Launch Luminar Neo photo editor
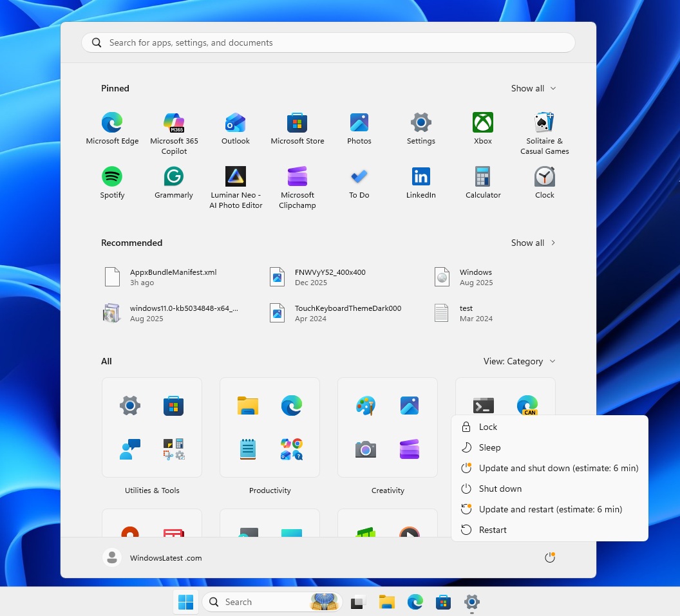This screenshot has width=680, height=616. [x=235, y=176]
